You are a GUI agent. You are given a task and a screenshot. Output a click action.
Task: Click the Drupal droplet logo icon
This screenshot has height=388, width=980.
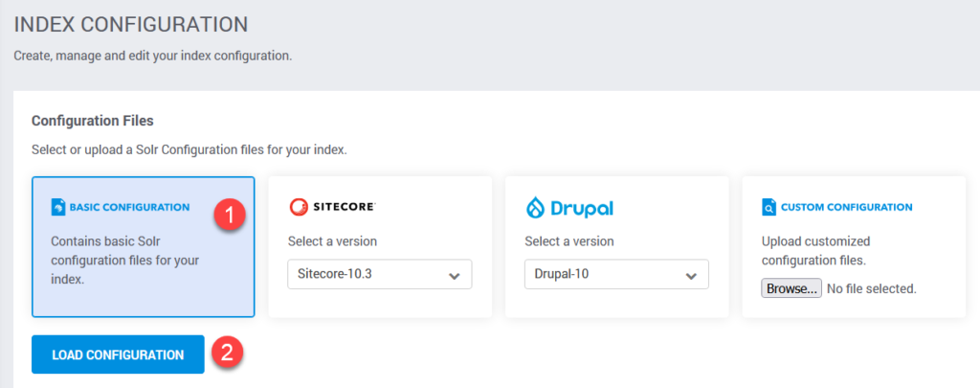pos(536,208)
